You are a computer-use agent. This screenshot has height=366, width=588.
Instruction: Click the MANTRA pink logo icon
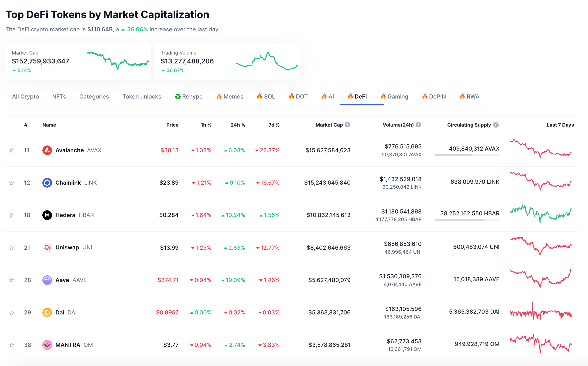click(47, 345)
